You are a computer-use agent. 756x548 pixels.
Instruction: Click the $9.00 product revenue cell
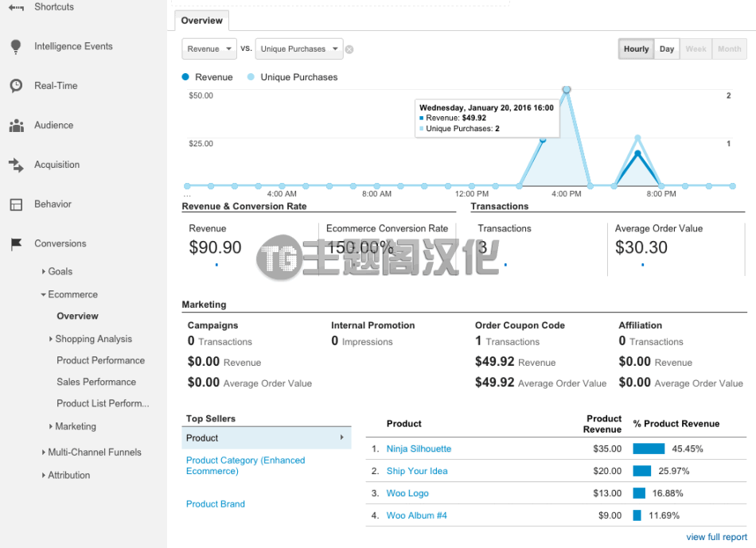point(610,515)
